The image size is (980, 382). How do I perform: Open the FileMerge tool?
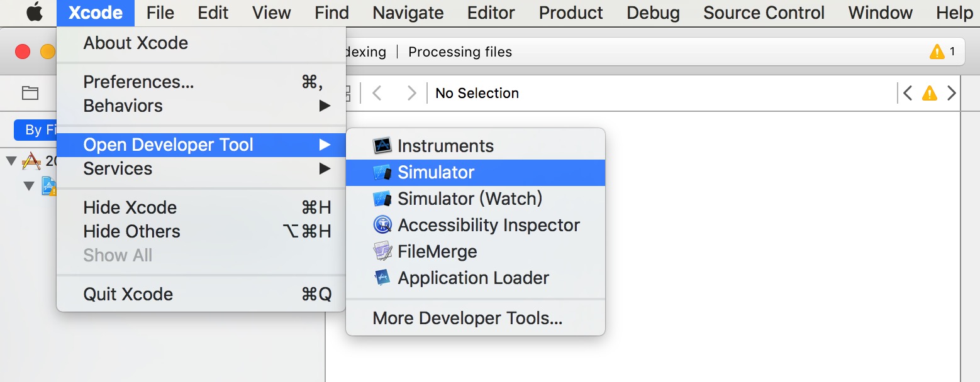[437, 251]
